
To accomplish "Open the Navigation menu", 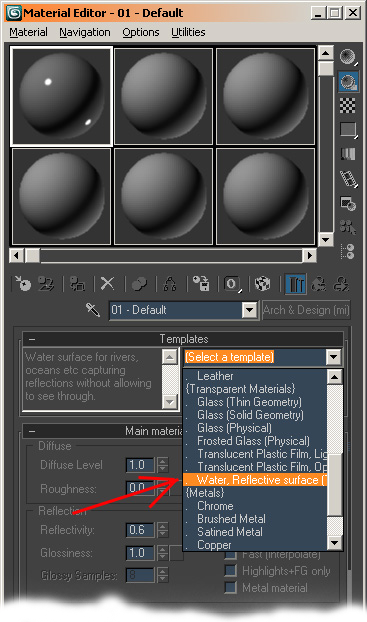I will coord(85,32).
